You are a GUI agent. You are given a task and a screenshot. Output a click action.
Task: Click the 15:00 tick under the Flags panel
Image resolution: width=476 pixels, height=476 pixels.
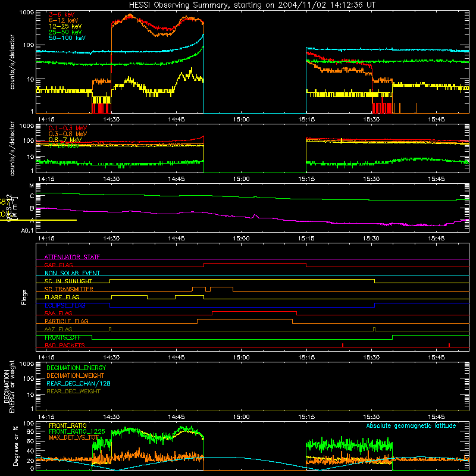242,358
